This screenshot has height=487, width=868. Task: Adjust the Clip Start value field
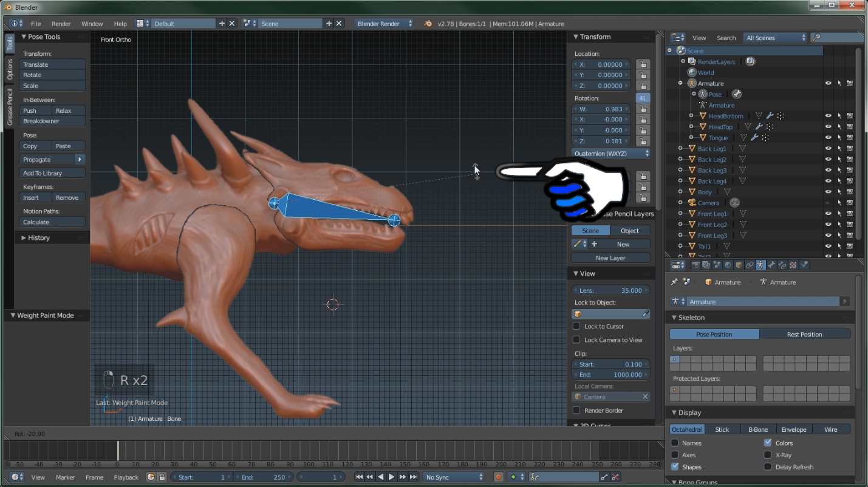610,364
